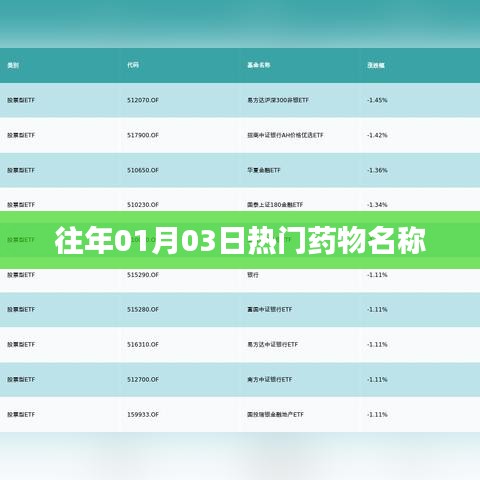Image resolution: width=480 pixels, height=480 pixels.
Task: Click the -1.45% change value
Action: click(x=377, y=100)
